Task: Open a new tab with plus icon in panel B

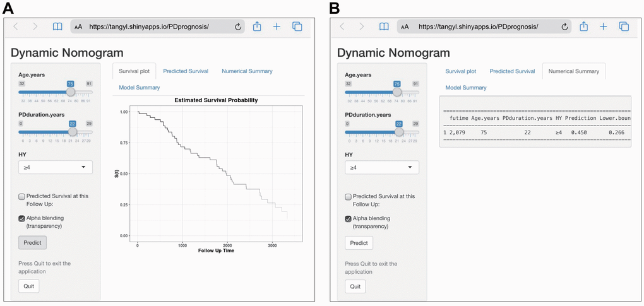Action: [x=603, y=26]
